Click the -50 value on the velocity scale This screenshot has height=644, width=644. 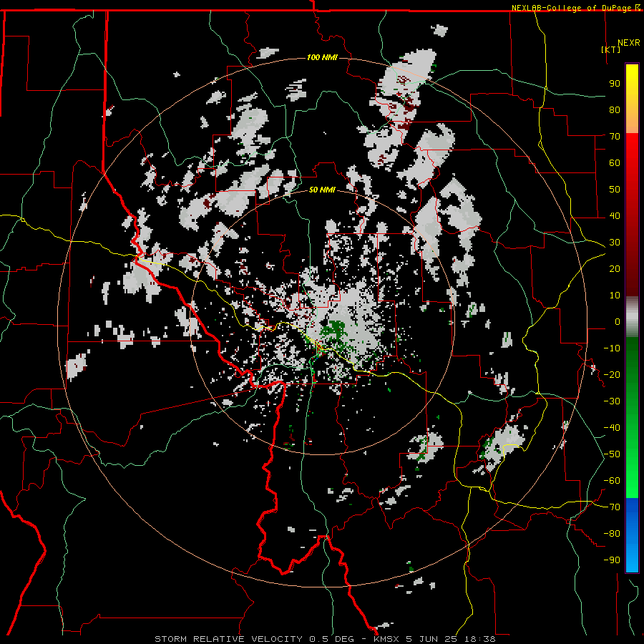pyautogui.click(x=612, y=454)
